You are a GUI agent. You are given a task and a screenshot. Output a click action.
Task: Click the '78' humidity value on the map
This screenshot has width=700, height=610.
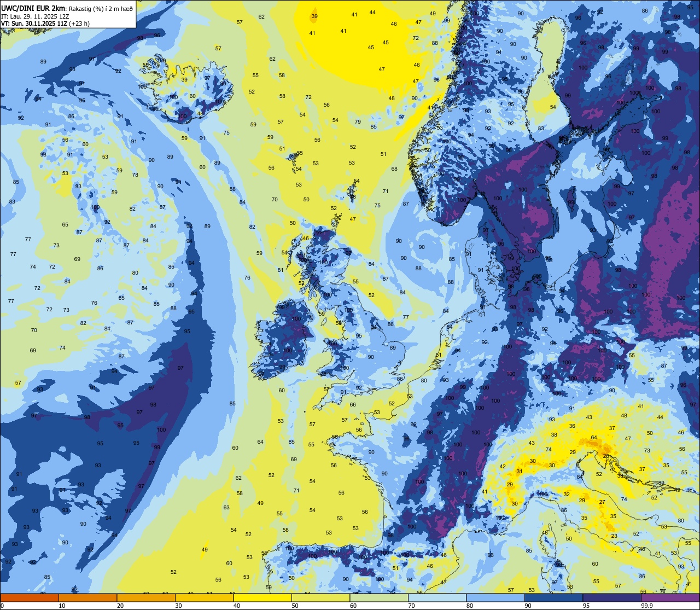click(135, 175)
